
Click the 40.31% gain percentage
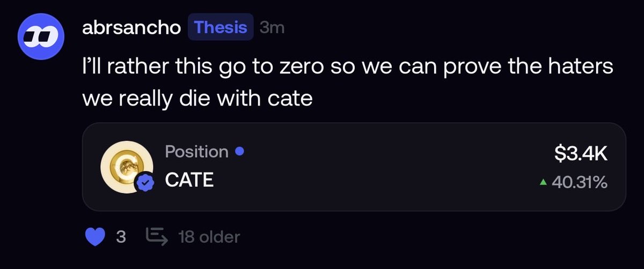tap(579, 183)
